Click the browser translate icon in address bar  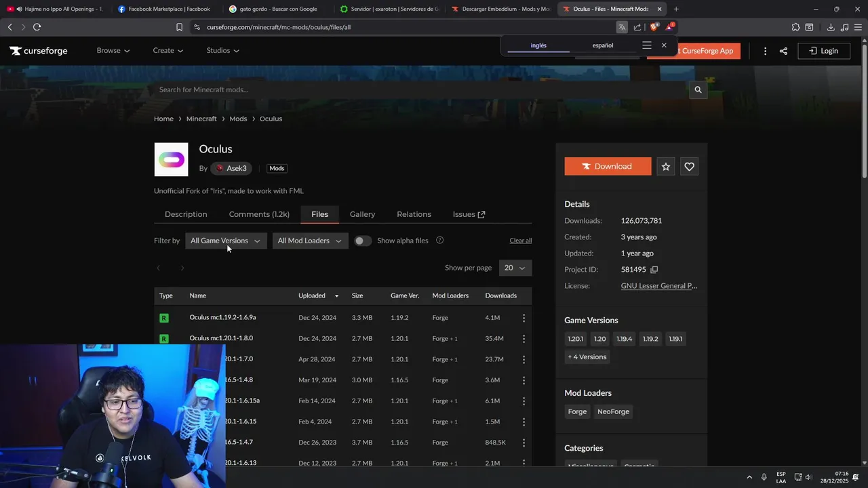(622, 27)
